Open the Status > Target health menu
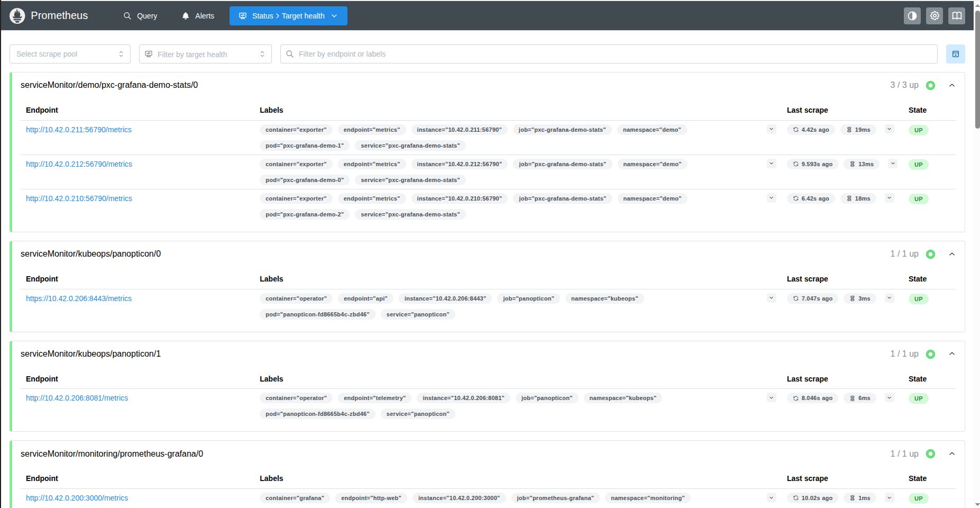This screenshot has height=508, width=980. click(x=288, y=16)
